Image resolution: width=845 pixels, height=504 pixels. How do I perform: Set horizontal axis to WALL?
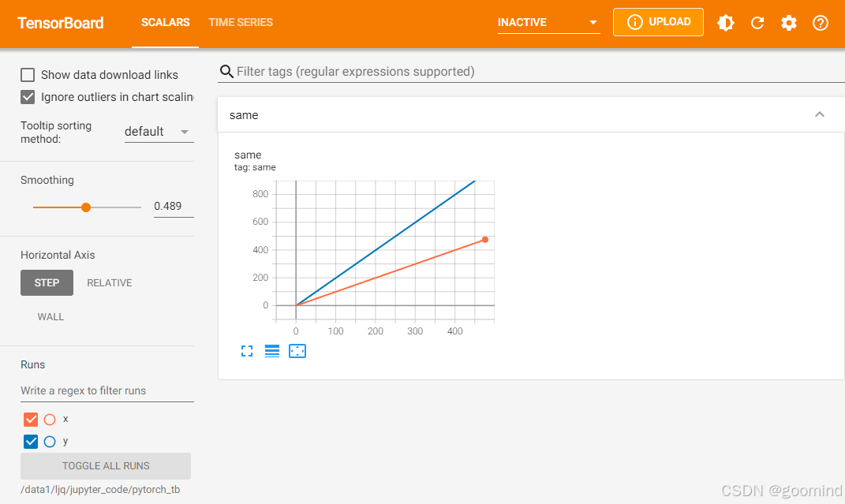click(x=50, y=316)
